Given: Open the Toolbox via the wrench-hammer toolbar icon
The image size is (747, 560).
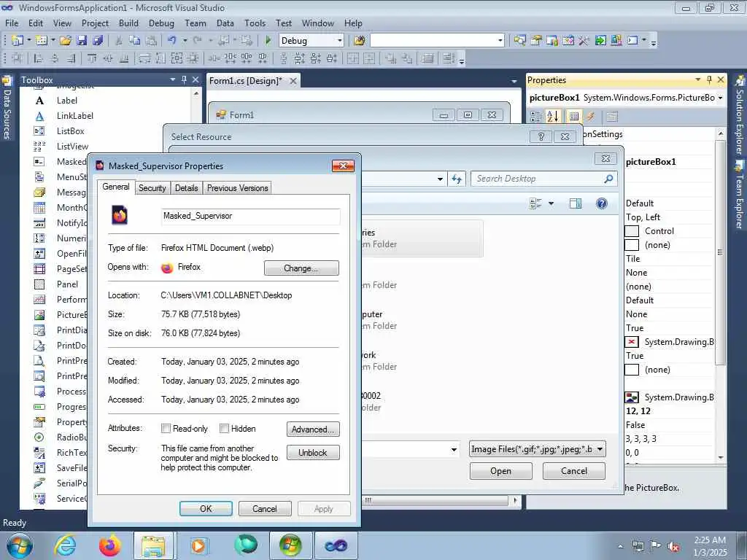Looking at the screenshot, I should [x=584, y=41].
